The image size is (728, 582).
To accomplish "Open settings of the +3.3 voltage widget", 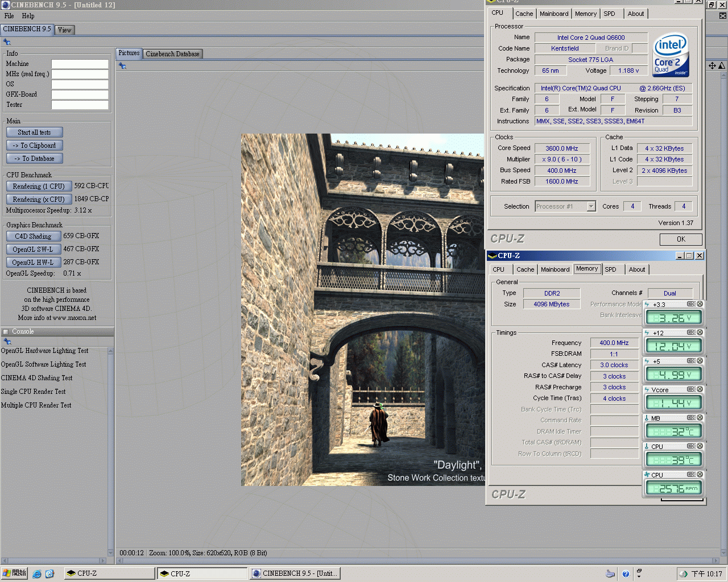I will [x=691, y=304].
